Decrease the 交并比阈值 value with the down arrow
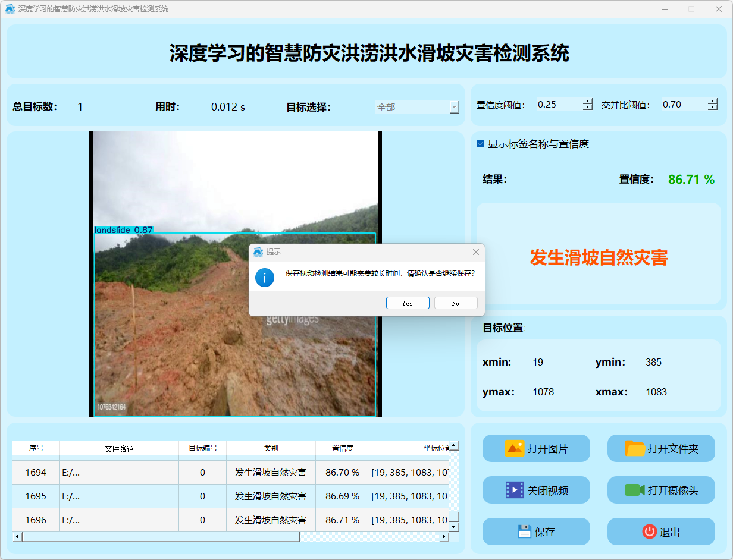This screenshot has width=733, height=560. click(x=713, y=108)
